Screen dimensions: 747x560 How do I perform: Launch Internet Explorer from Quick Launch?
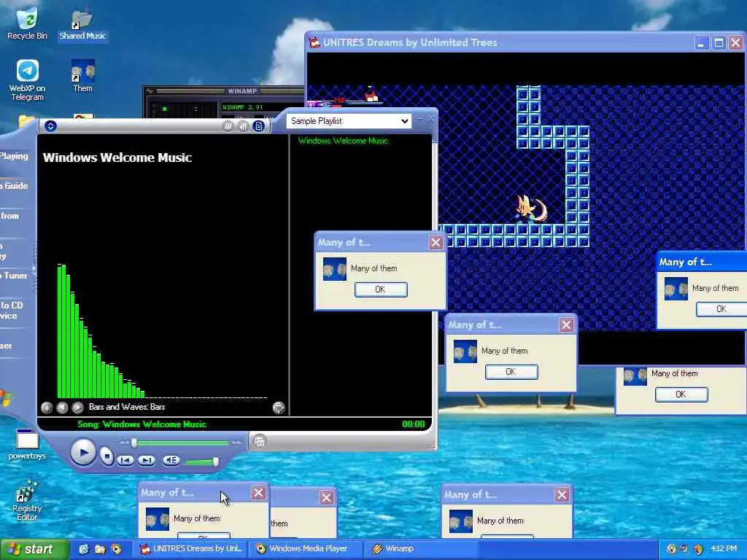[x=84, y=549]
